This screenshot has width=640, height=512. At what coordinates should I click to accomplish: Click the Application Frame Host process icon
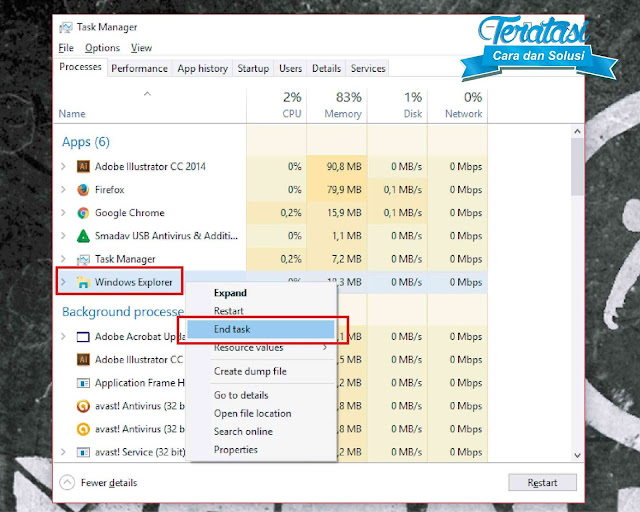click(x=83, y=383)
